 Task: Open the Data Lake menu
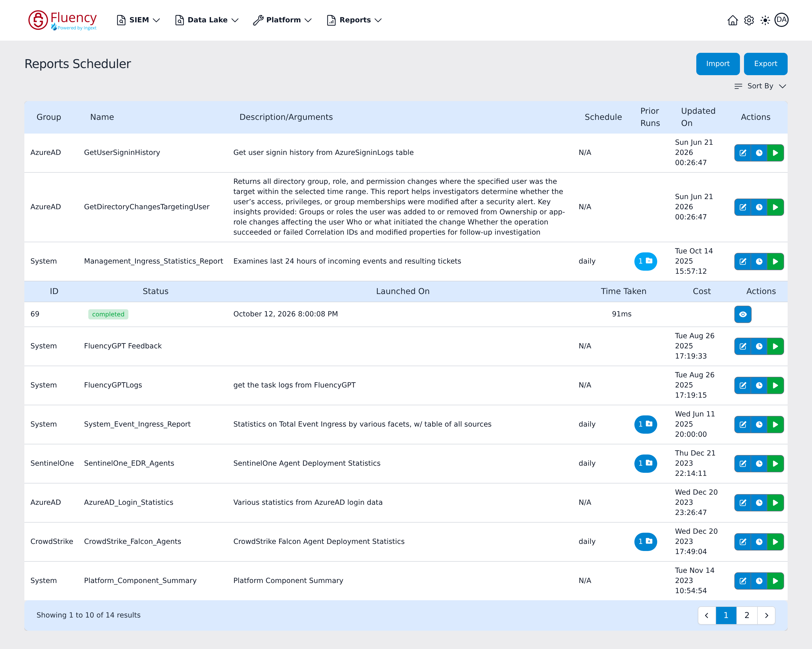click(x=207, y=20)
